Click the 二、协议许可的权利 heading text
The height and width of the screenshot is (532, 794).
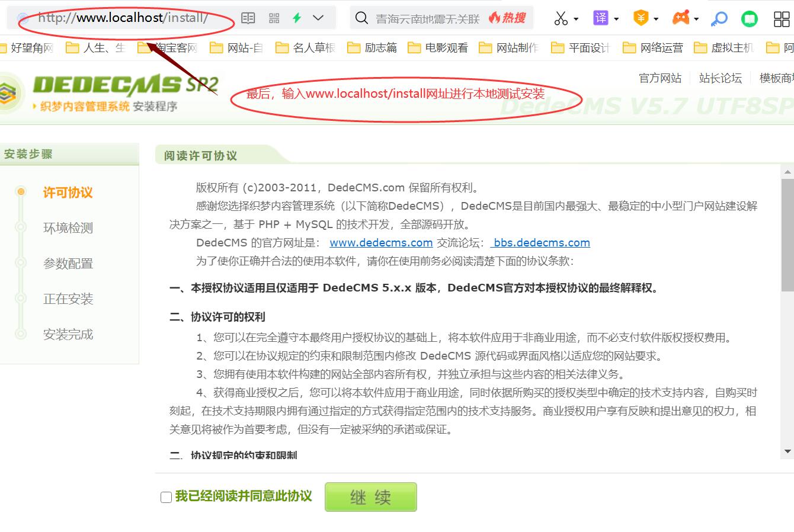[217, 317]
